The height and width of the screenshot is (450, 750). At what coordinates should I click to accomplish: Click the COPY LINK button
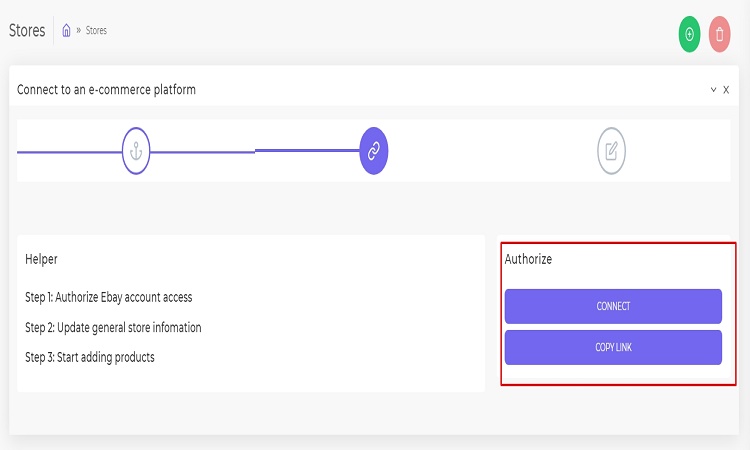tap(613, 347)
